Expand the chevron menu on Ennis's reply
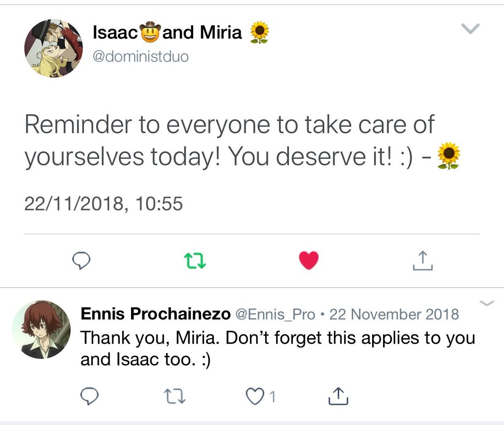Viewport: 504px width, 425px height. tap(486, 303)
